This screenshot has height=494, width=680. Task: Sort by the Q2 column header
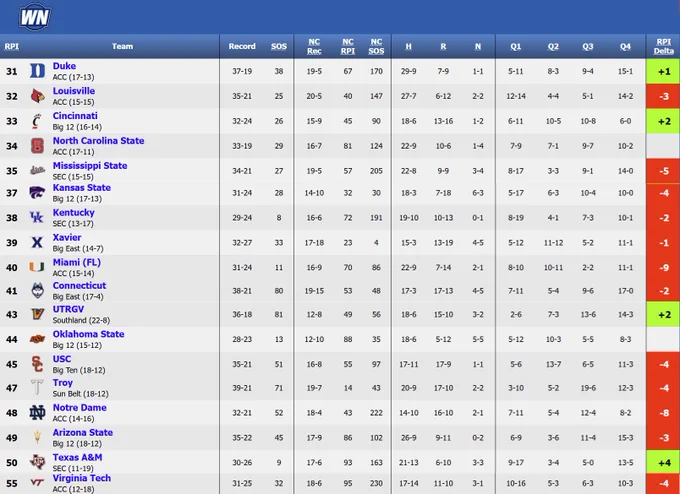coord(553,46)
